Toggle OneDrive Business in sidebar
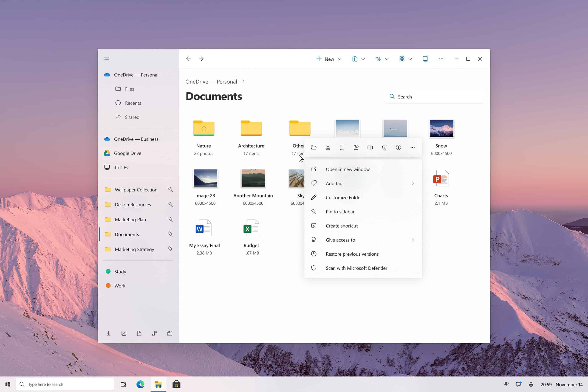 click(136, 139)
